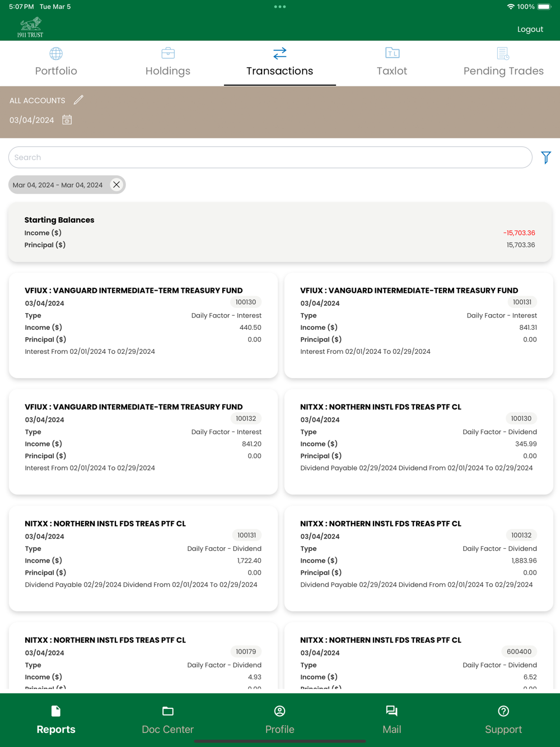560x747 pixels.
Task: Click the Pending Trades document icon
Action: (x=503, y=53)
